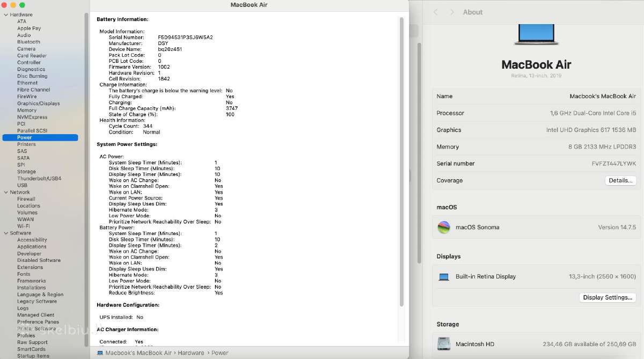The image size is (644, 359).
Task: Click the Built-in Retina Display icon
Action: [x=444, y=277]
